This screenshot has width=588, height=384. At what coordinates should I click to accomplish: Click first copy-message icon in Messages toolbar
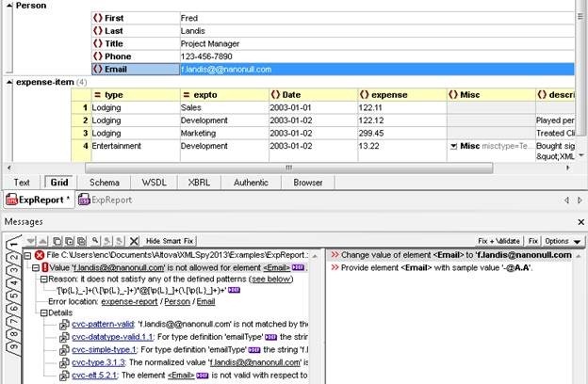pyautogui.click(x=57, y=241)
